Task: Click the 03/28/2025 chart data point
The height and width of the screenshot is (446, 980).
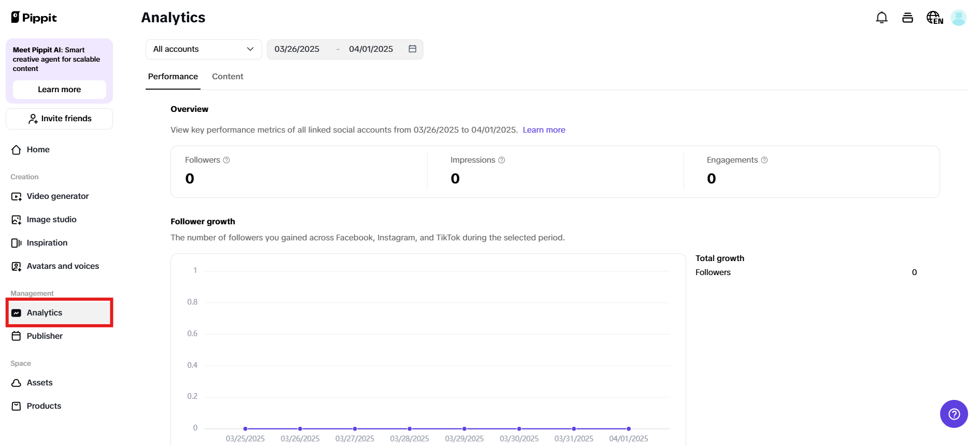Action: pos(409,429)
